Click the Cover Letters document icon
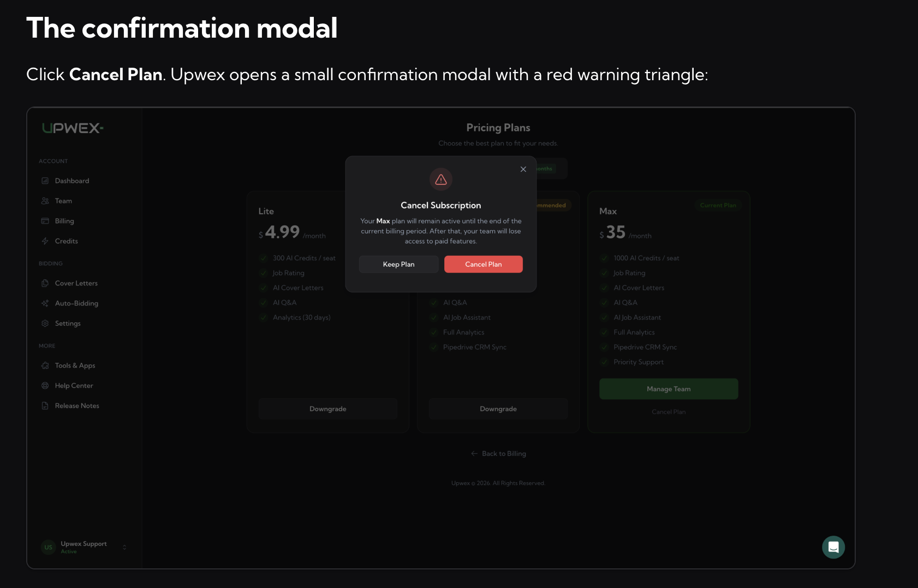The height and width of the screenshot is (588, 918). pyautogui.click(x=45, y=283)
